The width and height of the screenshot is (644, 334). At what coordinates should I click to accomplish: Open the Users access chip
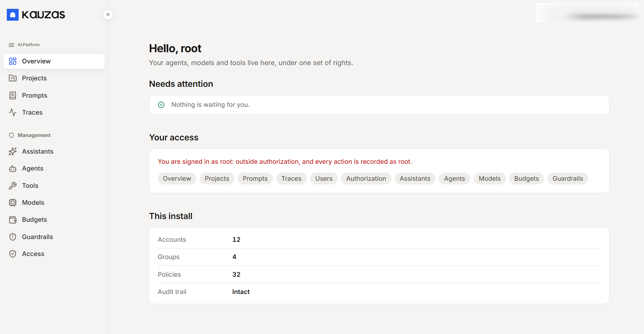tap(324, 178)
